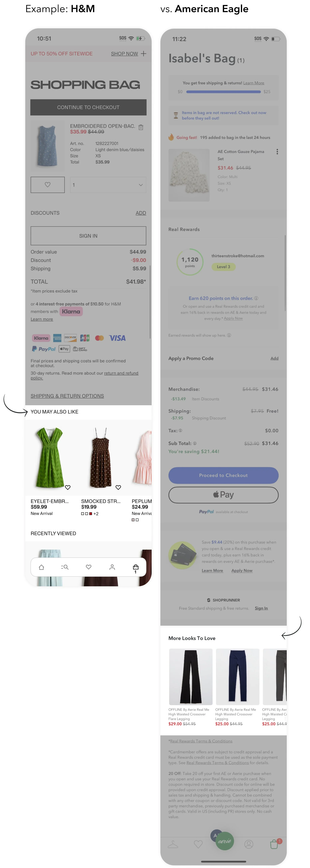The width and height of the screenshot is (310, 868).
Task: Open H&M's search menu icon
Action: pyautogui.click(x=65, y=567)
